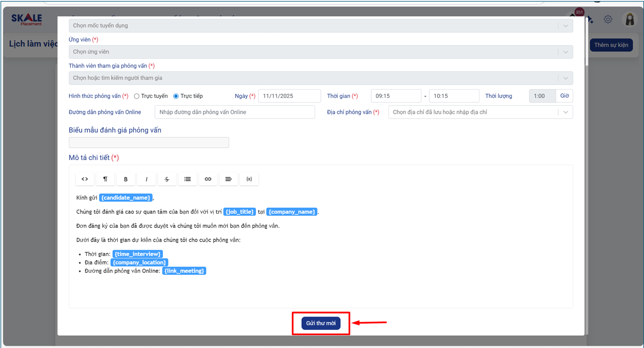Select the Trực tiếp interview option

click(176, 96)
